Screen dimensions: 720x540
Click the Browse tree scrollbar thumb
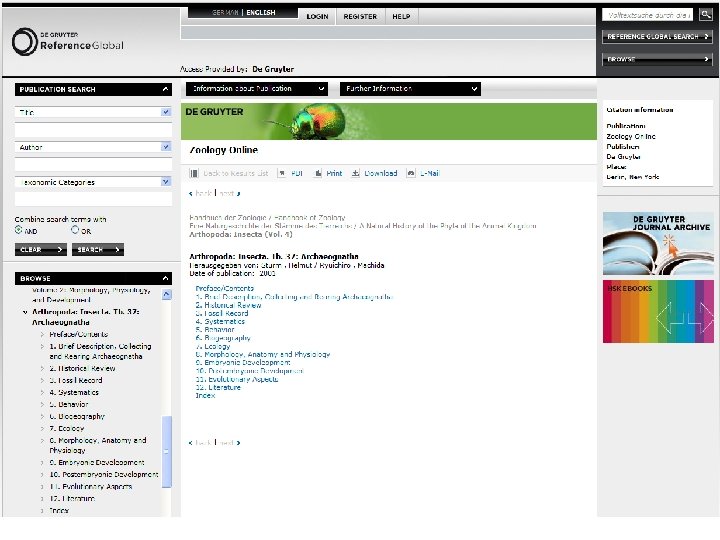point(167,451)
